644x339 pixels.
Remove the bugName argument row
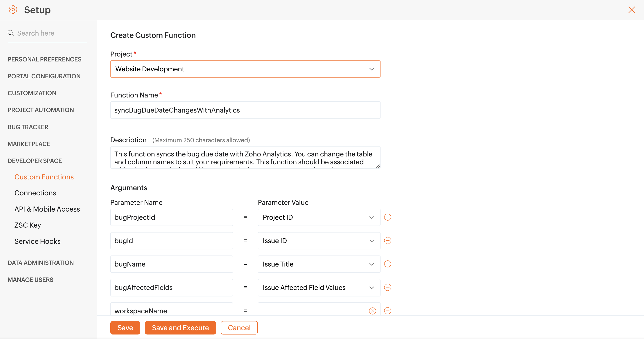pyautogui.click(x=388, y=264)
